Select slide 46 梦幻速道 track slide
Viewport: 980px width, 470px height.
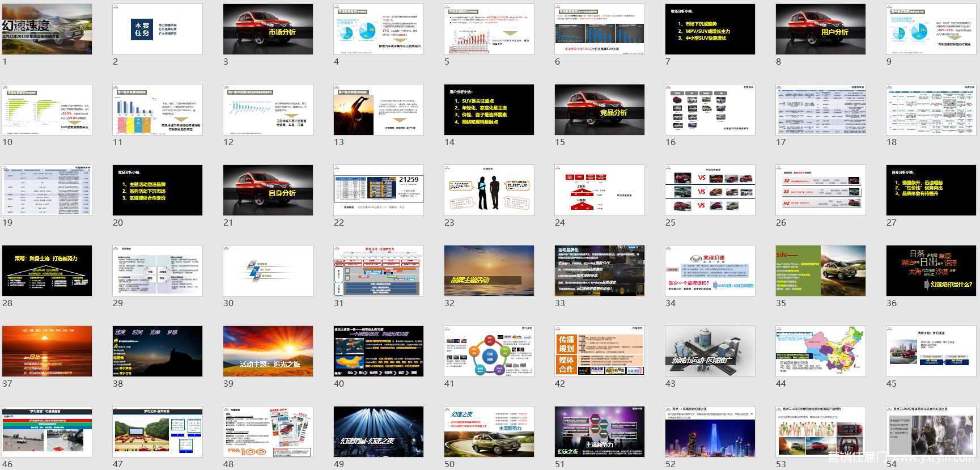[x=47, y=432]
